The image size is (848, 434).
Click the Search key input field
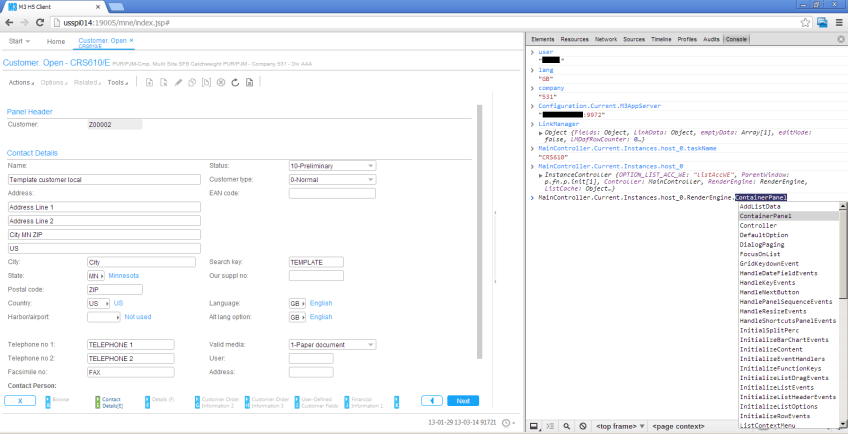(316, 262)
